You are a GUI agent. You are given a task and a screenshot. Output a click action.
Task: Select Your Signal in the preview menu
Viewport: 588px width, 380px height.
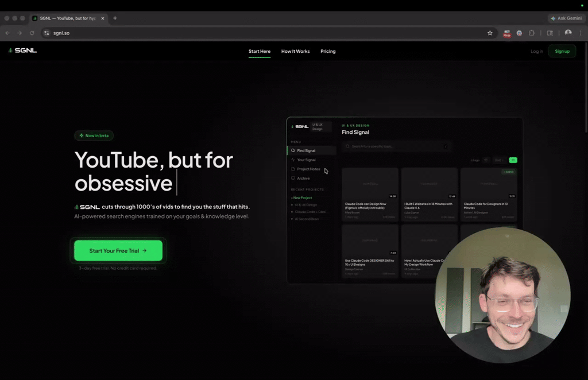[312, 160]
